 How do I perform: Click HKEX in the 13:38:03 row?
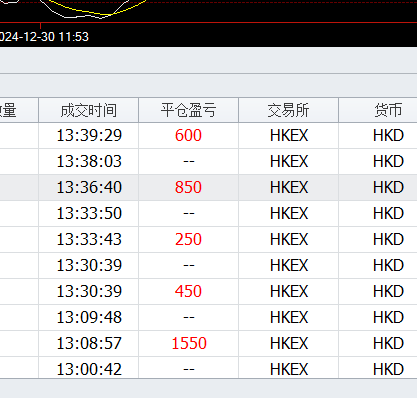[x=289, y=161]
